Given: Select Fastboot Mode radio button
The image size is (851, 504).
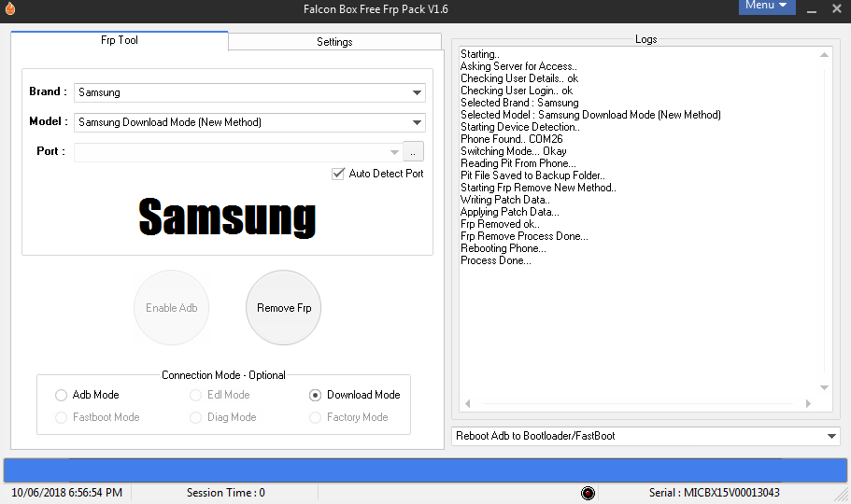Looking at the screenshot, I should pos(61,417).
